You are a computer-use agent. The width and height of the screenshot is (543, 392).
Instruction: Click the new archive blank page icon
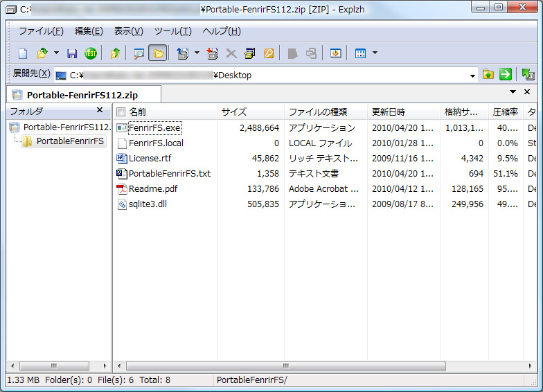pos(23,53)
